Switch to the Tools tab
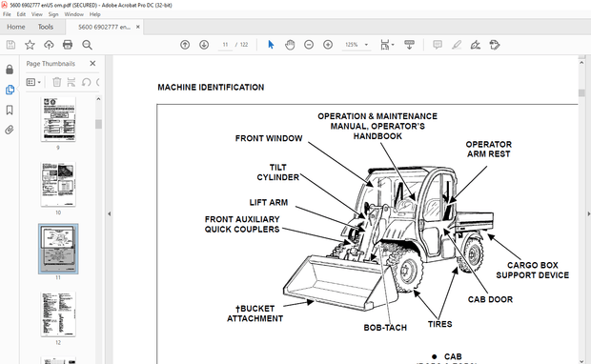 (46, 27)
